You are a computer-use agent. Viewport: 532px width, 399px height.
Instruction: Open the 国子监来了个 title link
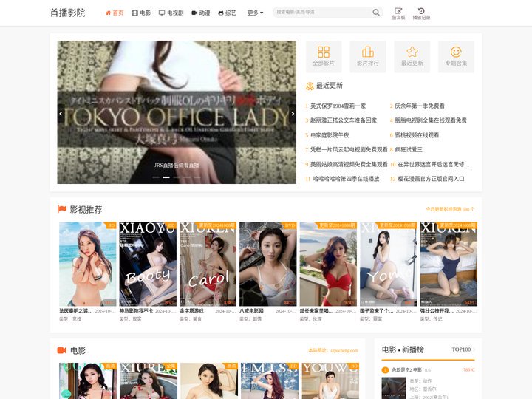pyautogui.click(x=377, y=311)
